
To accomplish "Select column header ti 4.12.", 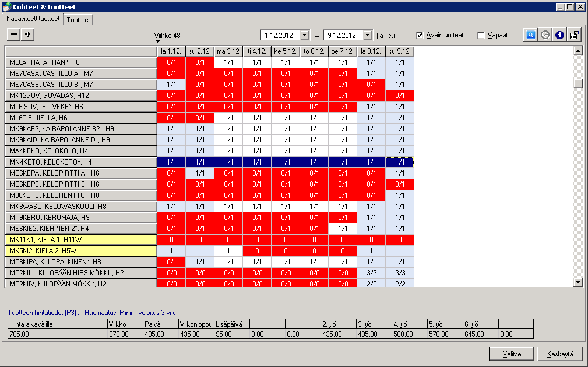I will [257, 51].
